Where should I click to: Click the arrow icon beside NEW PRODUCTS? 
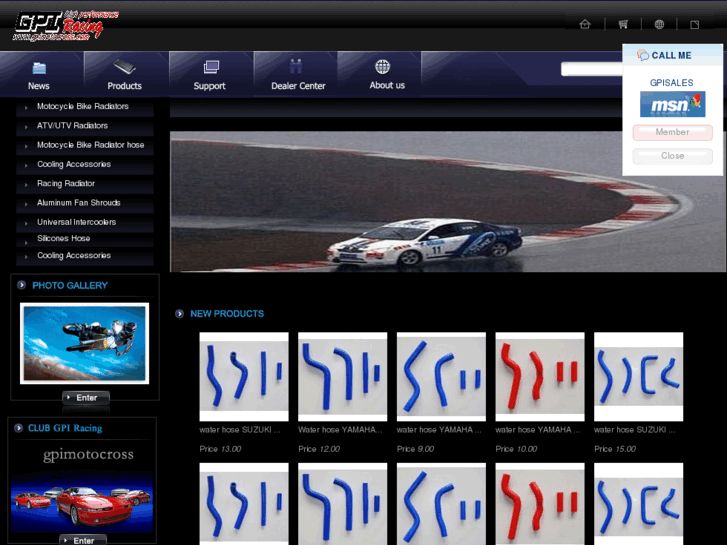(x=179, y=314)
